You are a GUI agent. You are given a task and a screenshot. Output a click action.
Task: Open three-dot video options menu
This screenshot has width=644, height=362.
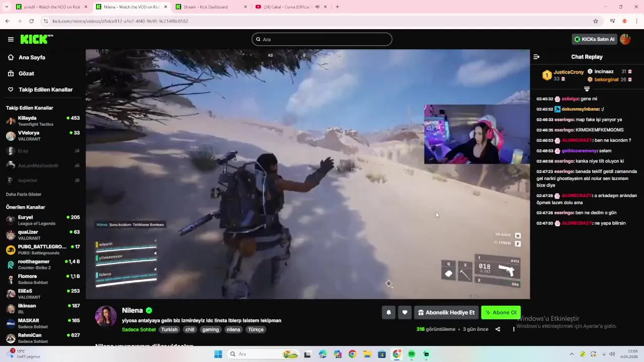[514, 329]
